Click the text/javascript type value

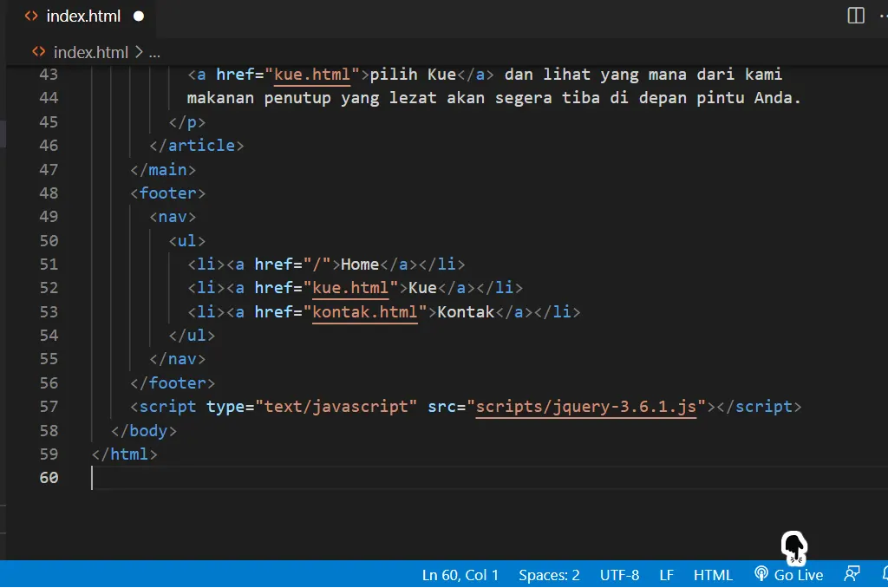point(336,407)
